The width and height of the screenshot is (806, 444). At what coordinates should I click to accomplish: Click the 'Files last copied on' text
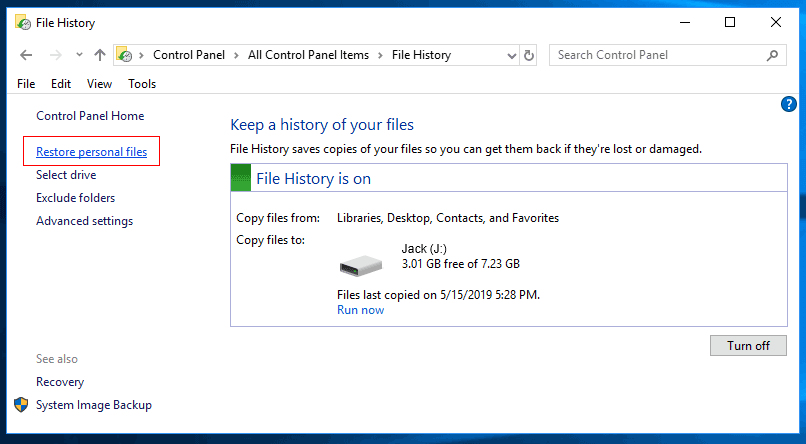[438, 295]
